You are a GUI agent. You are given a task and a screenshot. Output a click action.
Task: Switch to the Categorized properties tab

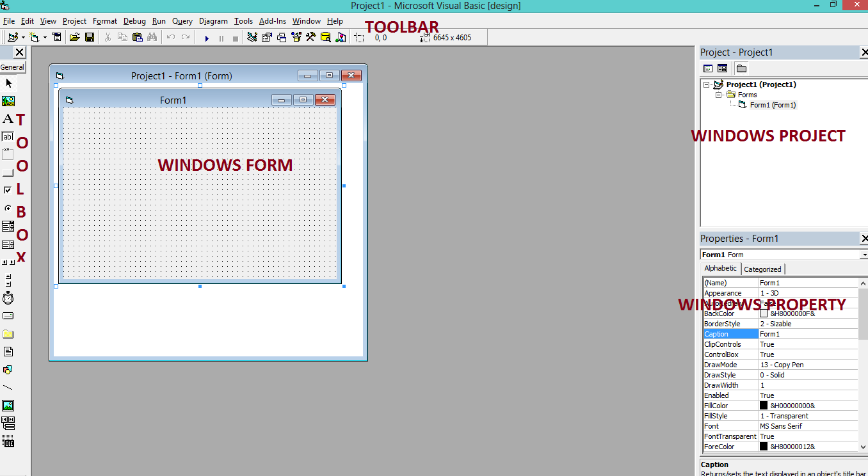(x=763, y=269)
